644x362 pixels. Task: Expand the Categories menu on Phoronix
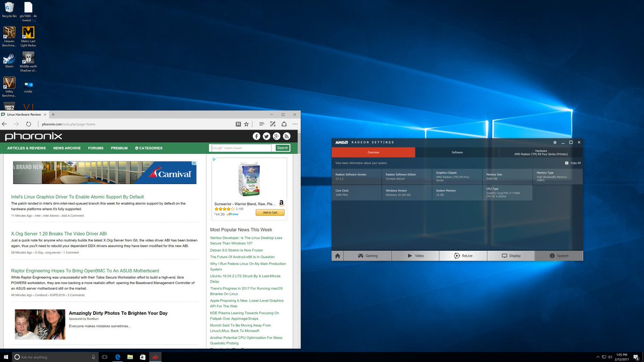coord(149,148)
